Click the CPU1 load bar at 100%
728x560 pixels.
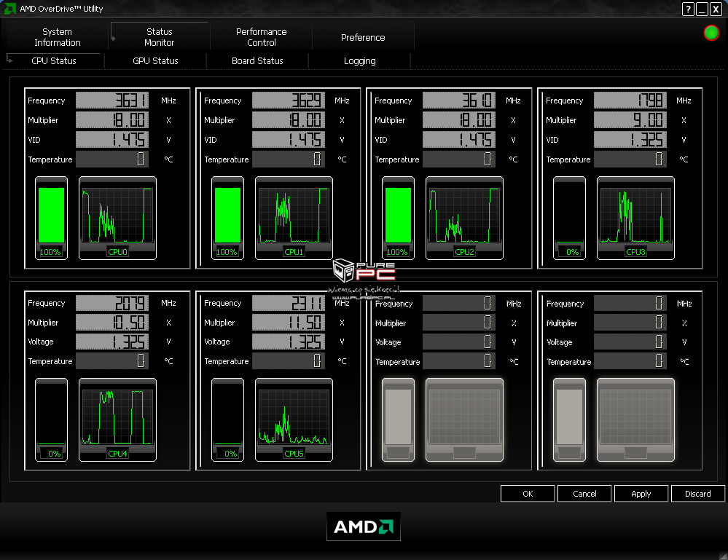[227, 218]
